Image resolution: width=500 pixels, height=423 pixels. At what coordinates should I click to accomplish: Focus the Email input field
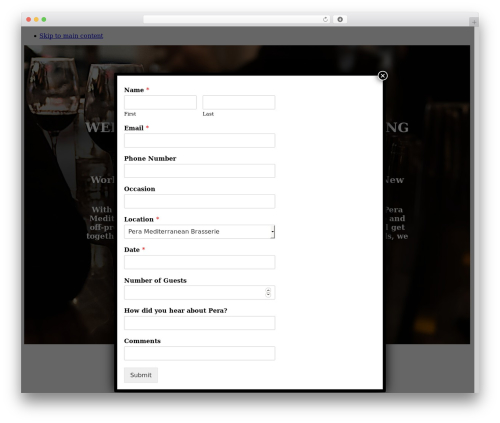200,140
